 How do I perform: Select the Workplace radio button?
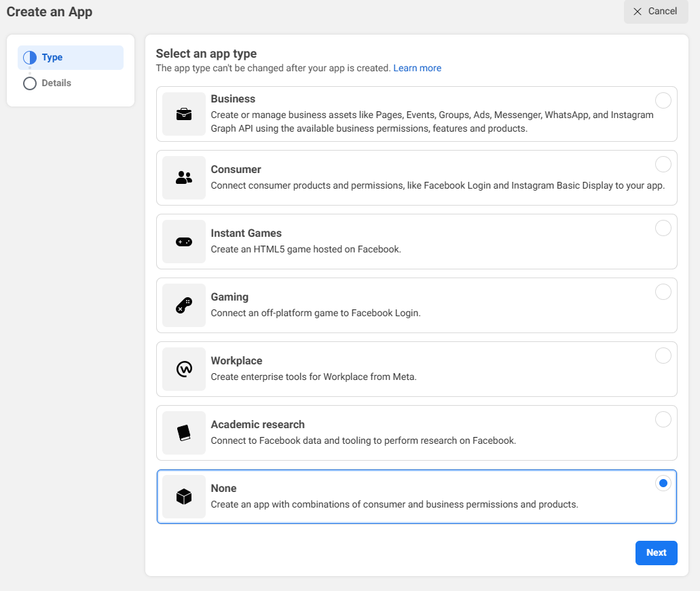[x=663, y=356]
